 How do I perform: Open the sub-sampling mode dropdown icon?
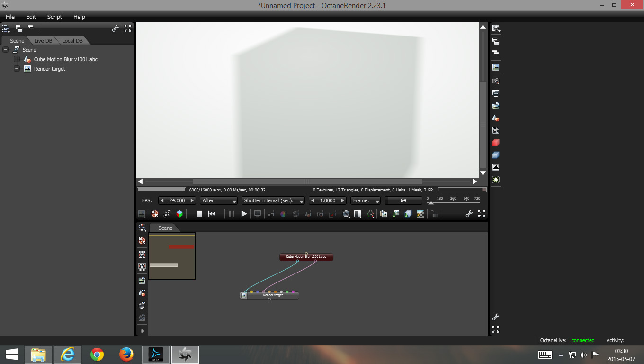[358, 214]
